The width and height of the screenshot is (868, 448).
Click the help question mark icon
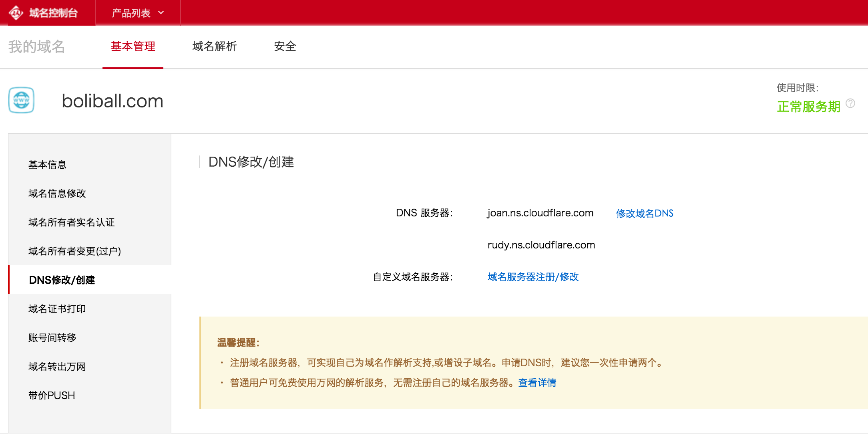click(x=850, y=104)
